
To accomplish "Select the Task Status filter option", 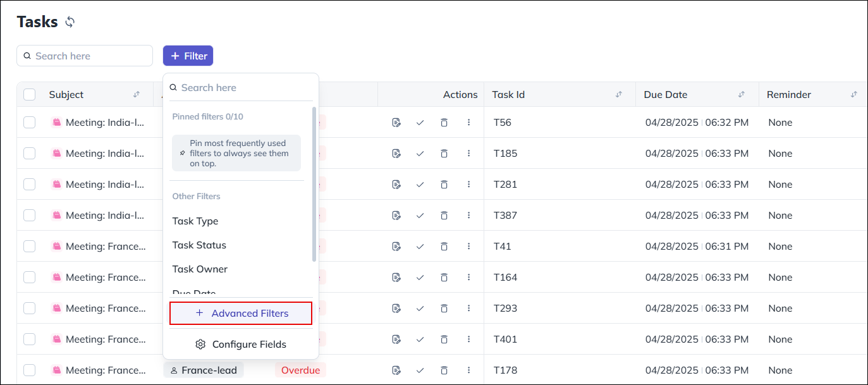I will [199, 245].
